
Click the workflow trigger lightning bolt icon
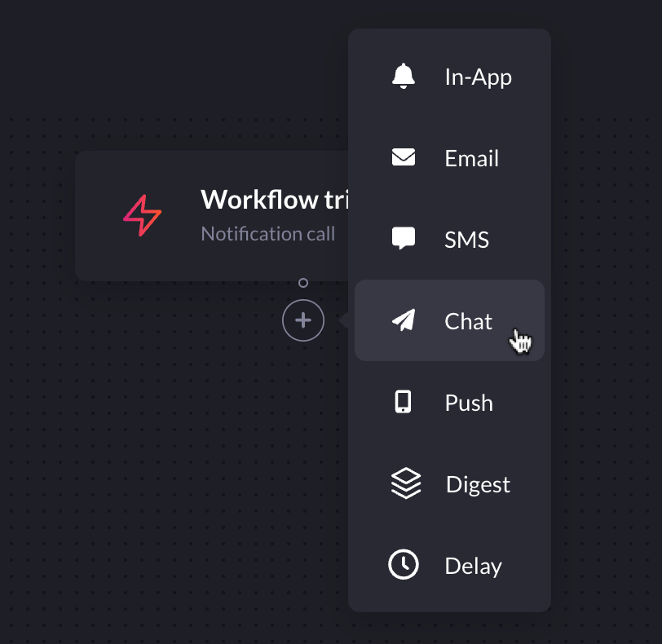click(x=143, y=216)
